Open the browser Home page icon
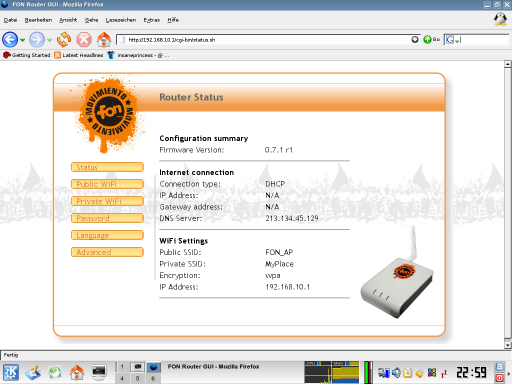Viewport: 512px width, 384px height. (104, 40)
